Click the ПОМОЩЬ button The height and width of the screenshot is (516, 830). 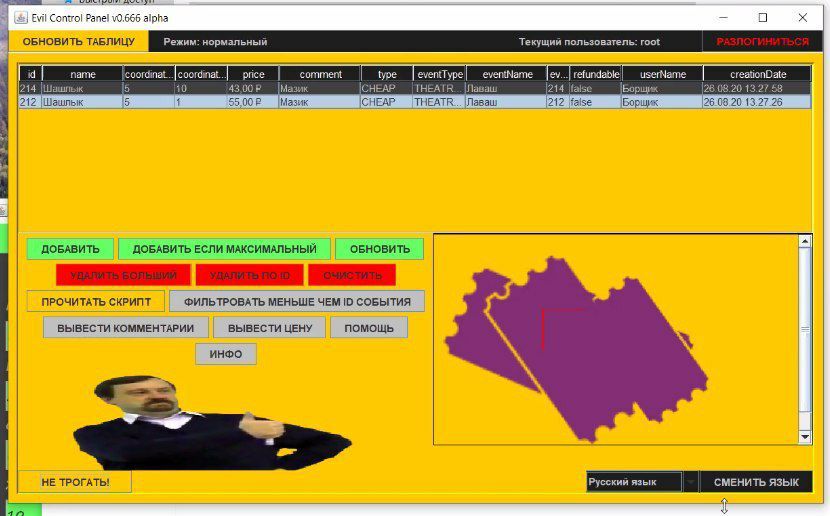coord(369,328)
